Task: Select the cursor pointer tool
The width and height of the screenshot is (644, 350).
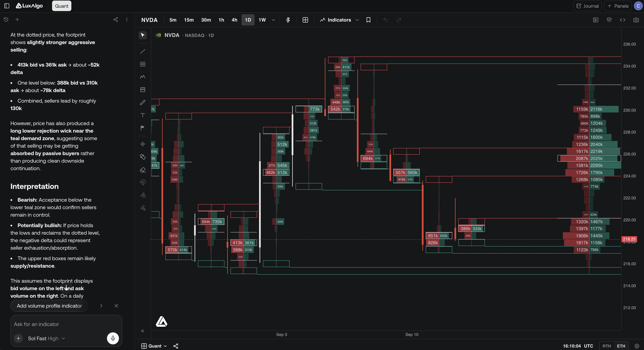Action: [x=143, y=35]
